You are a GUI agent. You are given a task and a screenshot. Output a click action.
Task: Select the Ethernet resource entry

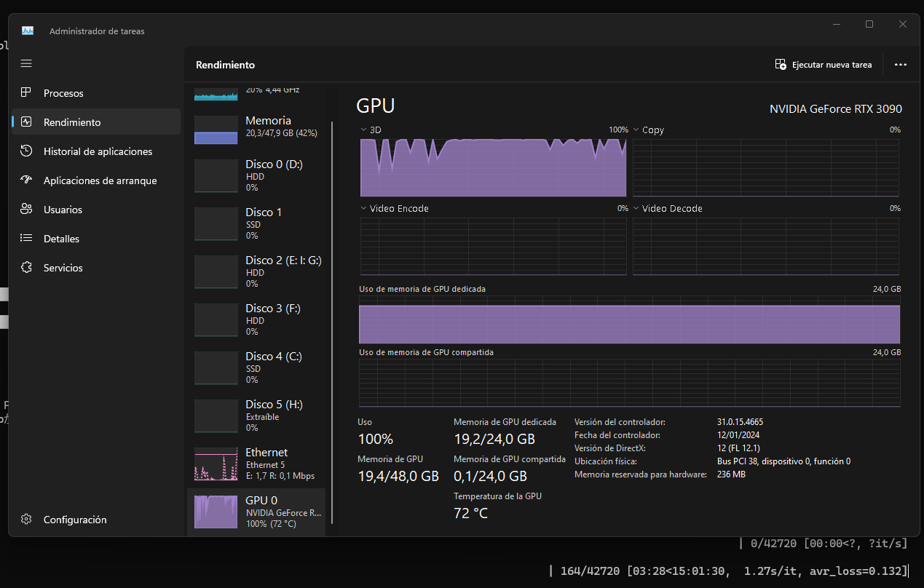256,464
